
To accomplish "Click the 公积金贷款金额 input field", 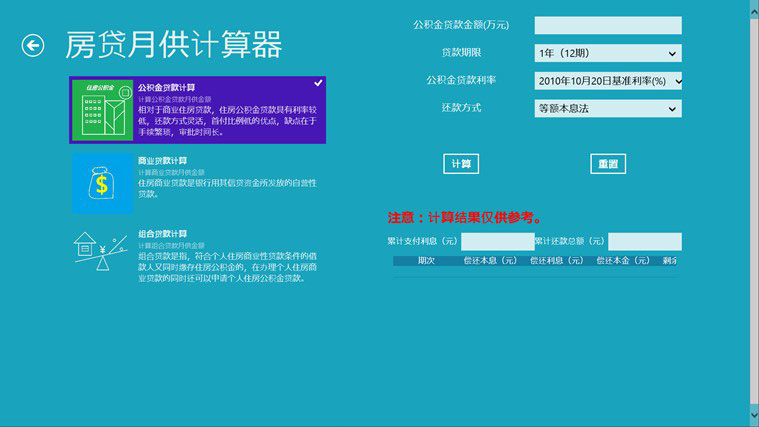I will (608, 25).
